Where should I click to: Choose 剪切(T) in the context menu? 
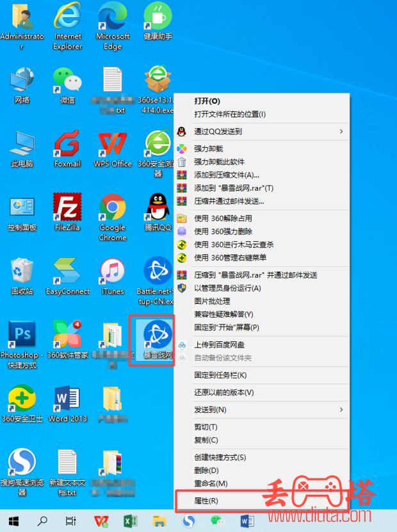pyautogui.click(x=262, y=427)
